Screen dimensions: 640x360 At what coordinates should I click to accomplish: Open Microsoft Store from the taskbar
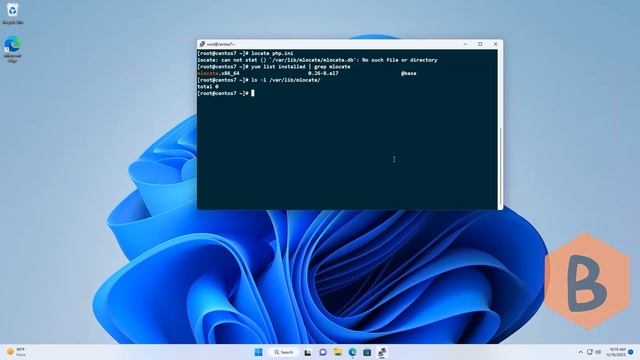click(367, 352)
